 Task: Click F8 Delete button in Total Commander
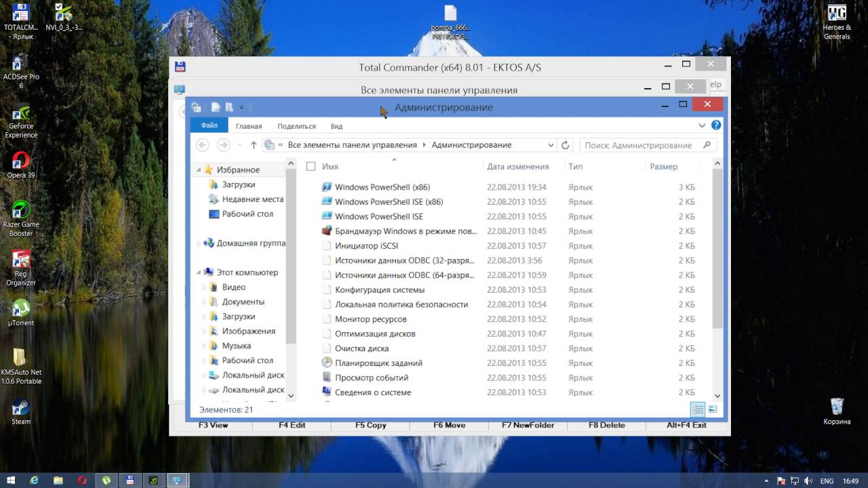[607, 425]
